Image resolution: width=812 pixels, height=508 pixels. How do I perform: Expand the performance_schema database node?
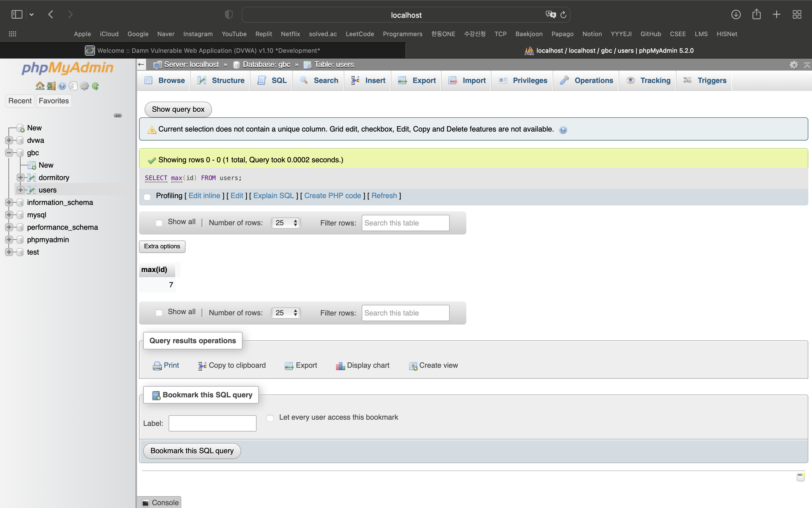click(x=9, y=227)
